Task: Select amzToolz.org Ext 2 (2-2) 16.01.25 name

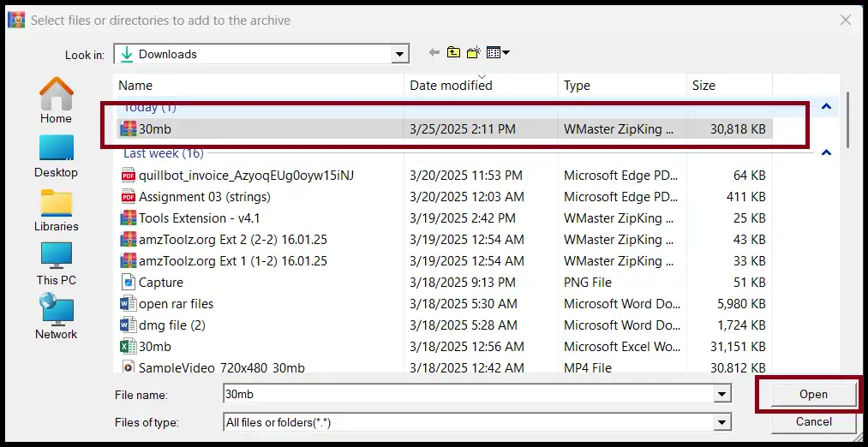Action: pos(233,240)
